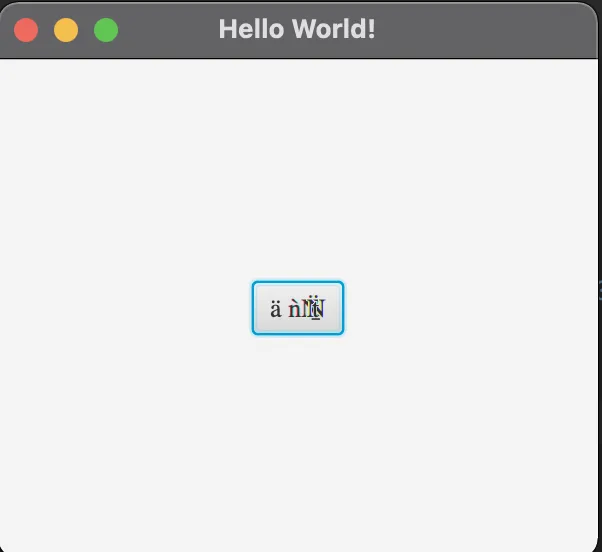The image size is (602, 552).
Task: Click the red traffic-light button
Action: tap(26, 30)
